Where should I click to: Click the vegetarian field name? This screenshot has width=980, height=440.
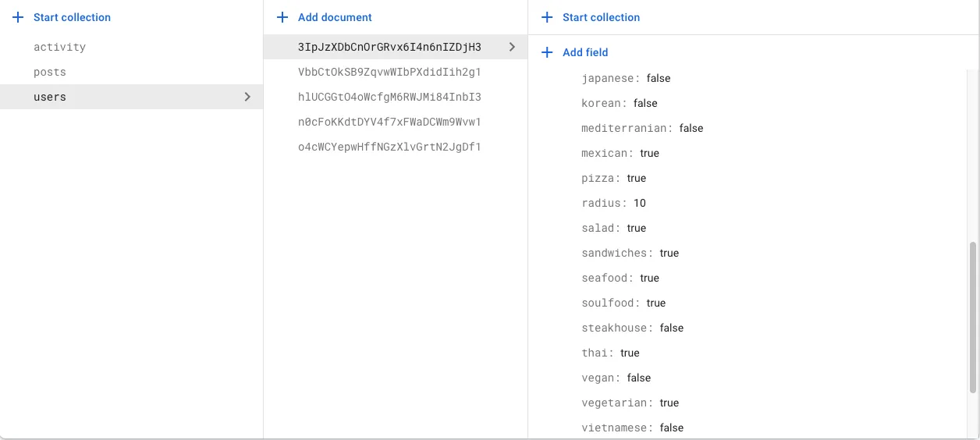(x=616, y=403)
